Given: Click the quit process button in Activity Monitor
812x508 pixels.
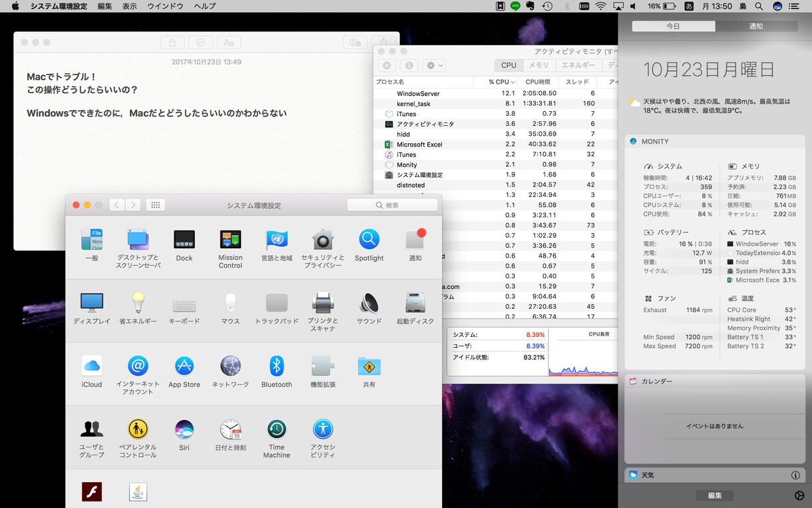Looking at the screenshot, I should point(387,65).
